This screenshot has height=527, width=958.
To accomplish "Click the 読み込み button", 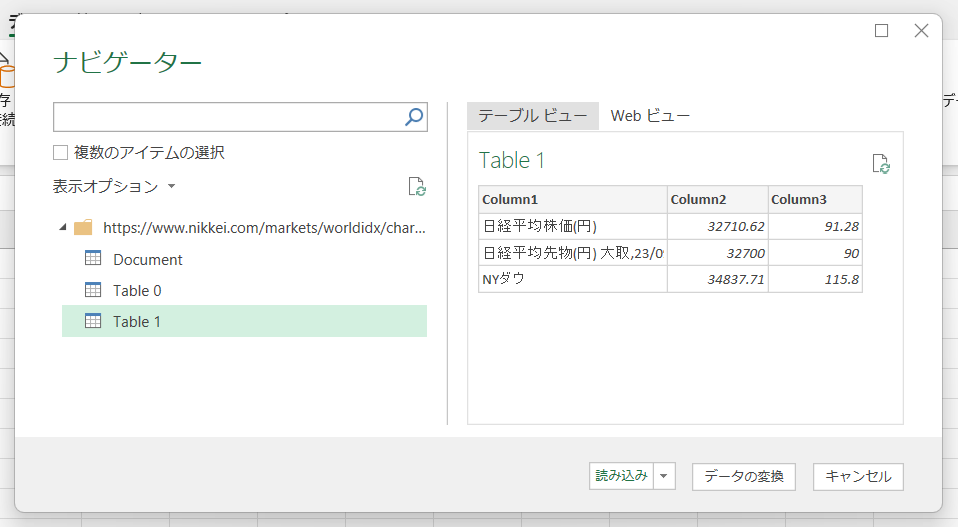I will tap(621, 476).
